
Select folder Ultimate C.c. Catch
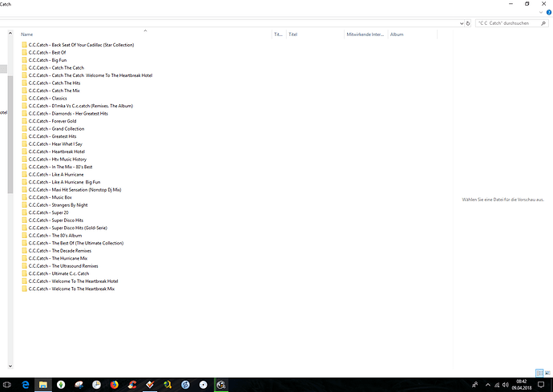[x=56, y=273]
